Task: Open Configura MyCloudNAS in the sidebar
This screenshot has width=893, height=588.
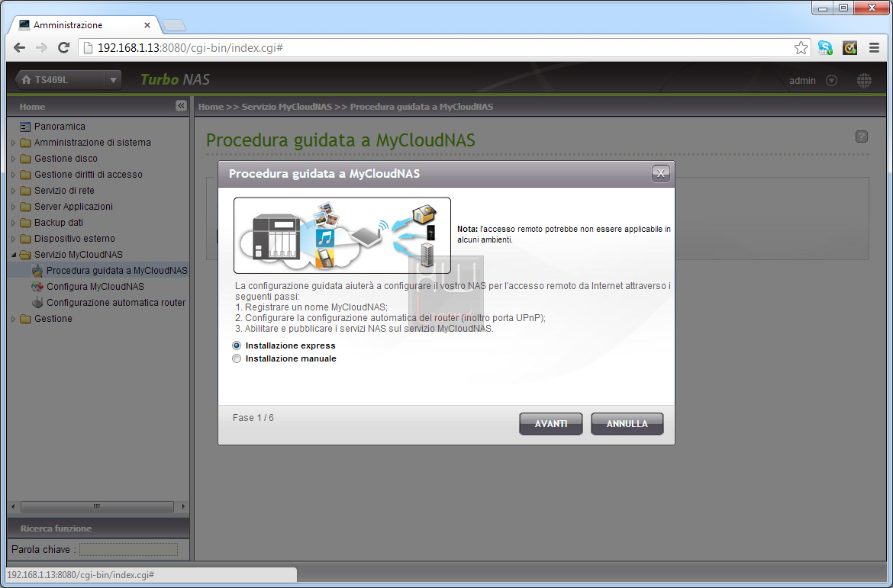Action: 95,286
